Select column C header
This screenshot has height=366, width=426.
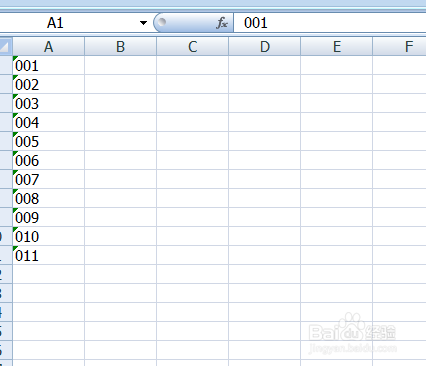tap(192, 46)
